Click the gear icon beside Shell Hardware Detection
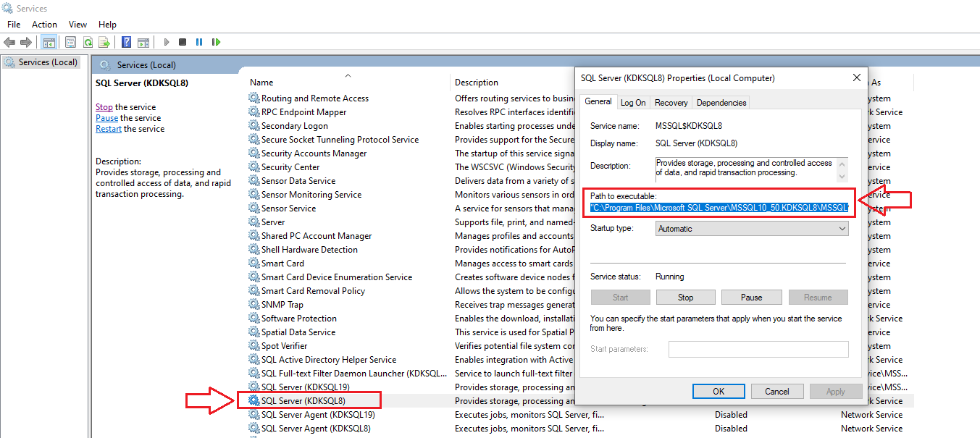 [x=254, y=249]
